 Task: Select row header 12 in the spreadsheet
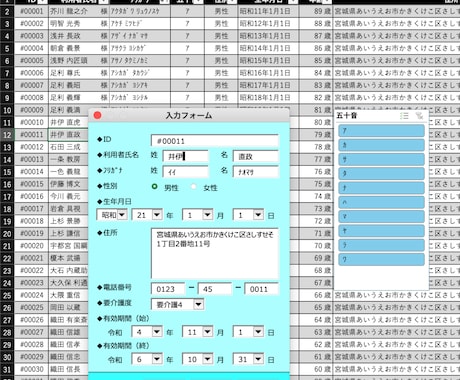pos(7,135)
